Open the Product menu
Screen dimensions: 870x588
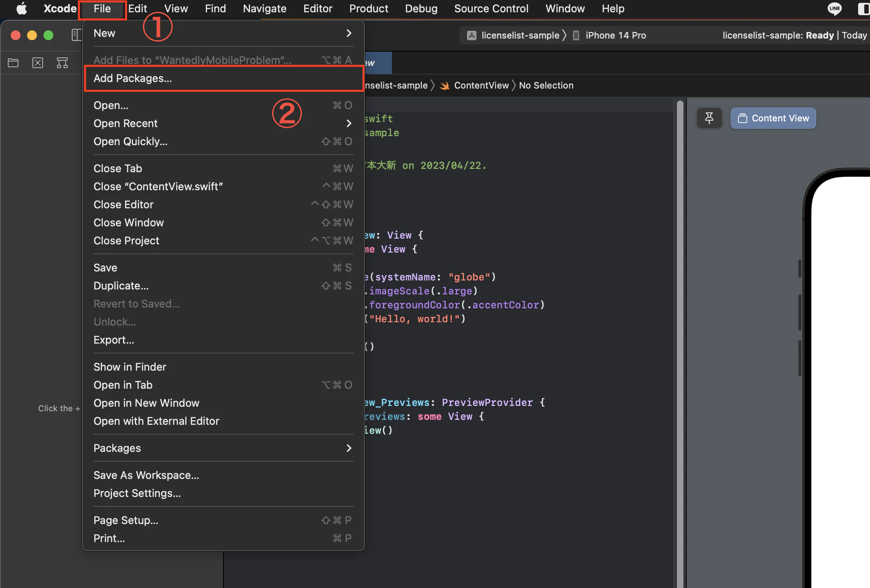coord(369,9)
